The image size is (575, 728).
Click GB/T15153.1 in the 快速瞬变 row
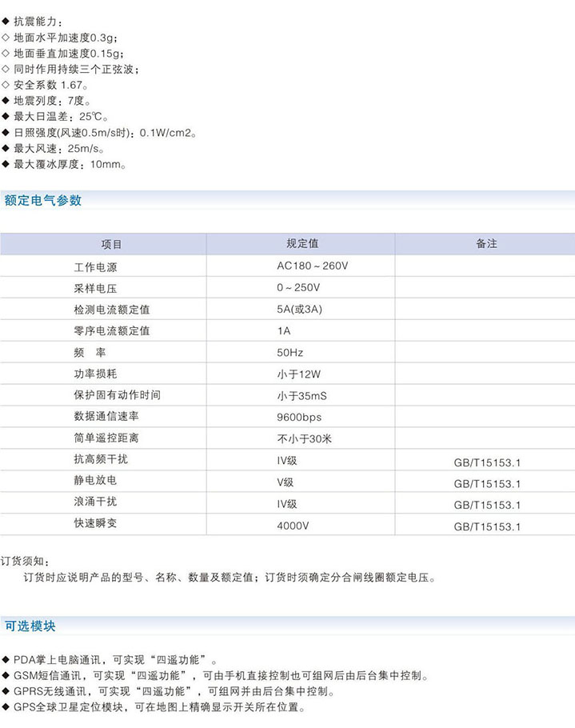coord(487,526)
